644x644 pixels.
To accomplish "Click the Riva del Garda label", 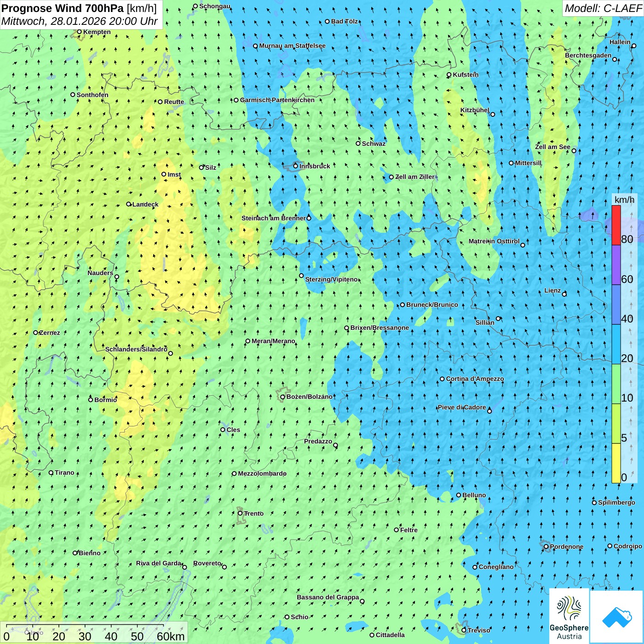I will pos(159,563).
